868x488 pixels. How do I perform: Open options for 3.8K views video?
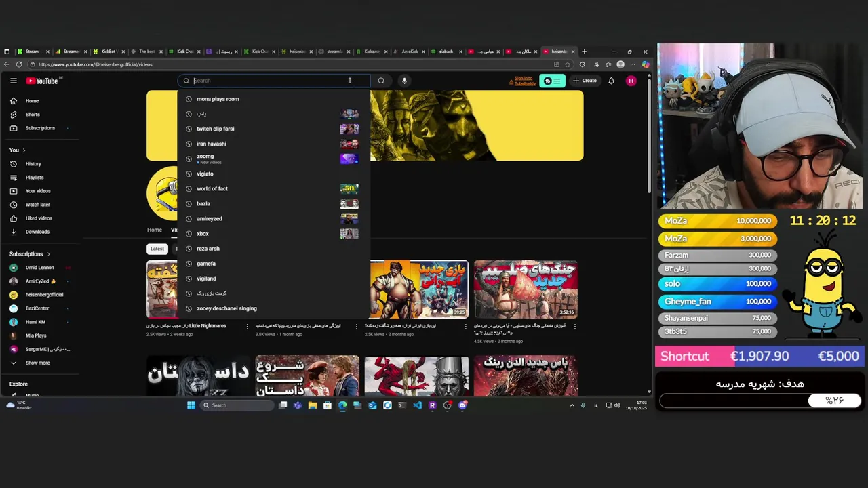coord(356,327)
